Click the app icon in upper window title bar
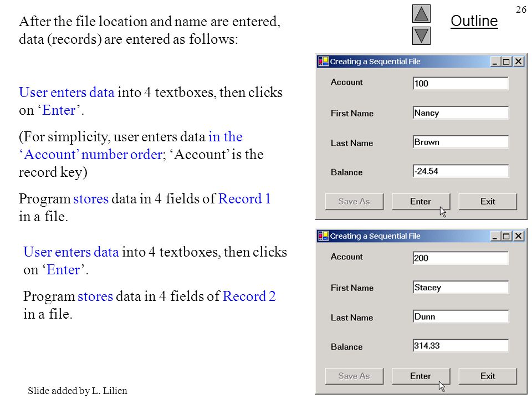532x399 pixels. [323, 62]
